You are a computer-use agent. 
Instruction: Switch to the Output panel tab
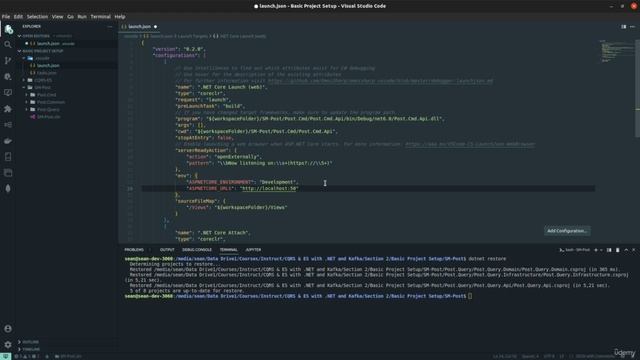[x=167, y=250]
